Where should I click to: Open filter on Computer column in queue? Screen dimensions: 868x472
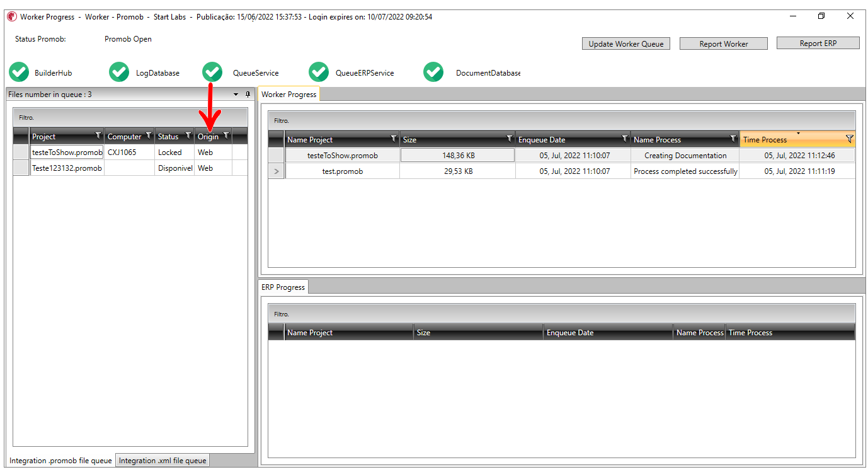(x=149, y=135)
